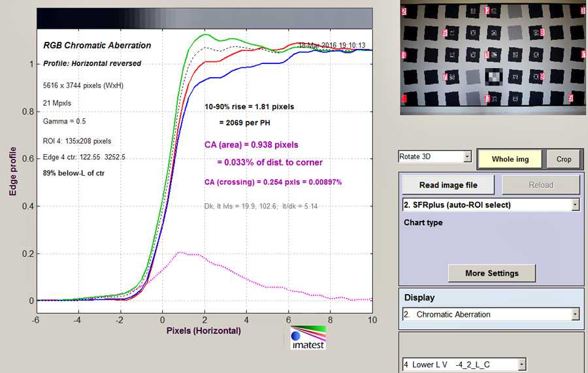The width and height of the screenshot is (588, 373).
Task: Open the Lower L V region dropdown
Action: click(x=521, y=365)
